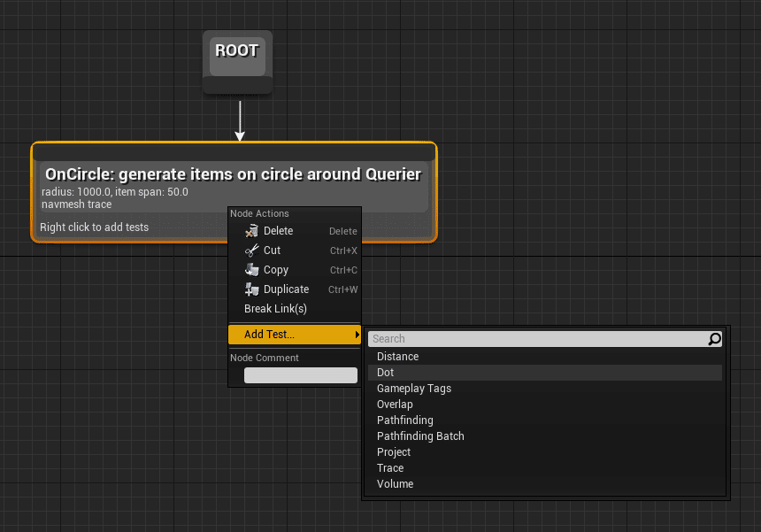Choose Cut from the Node Actions menu

(295, 251)
